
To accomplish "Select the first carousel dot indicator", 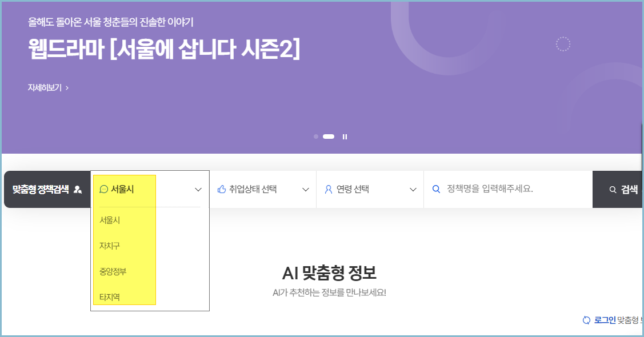I will click(x=316, y=137).
